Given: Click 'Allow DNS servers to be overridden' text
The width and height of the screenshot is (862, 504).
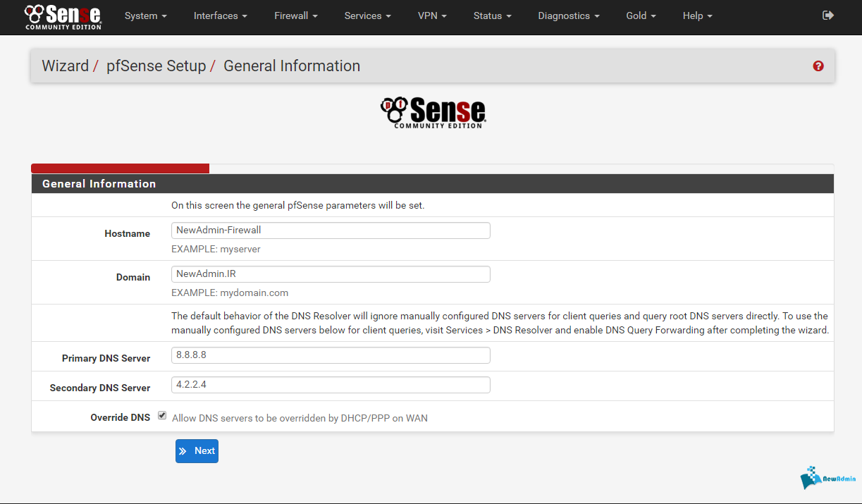Looking at the screenshot, I should [x=300, y=418].
